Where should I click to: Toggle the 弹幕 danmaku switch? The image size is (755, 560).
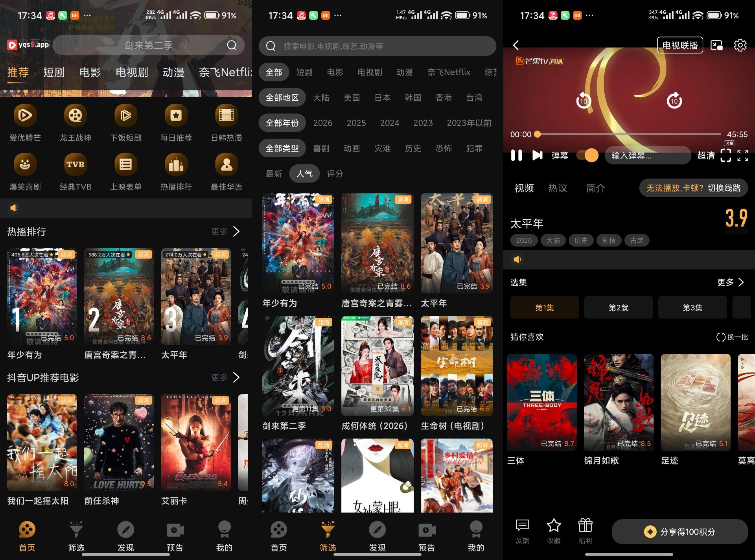pyautogui.click(x=588, y=155)
